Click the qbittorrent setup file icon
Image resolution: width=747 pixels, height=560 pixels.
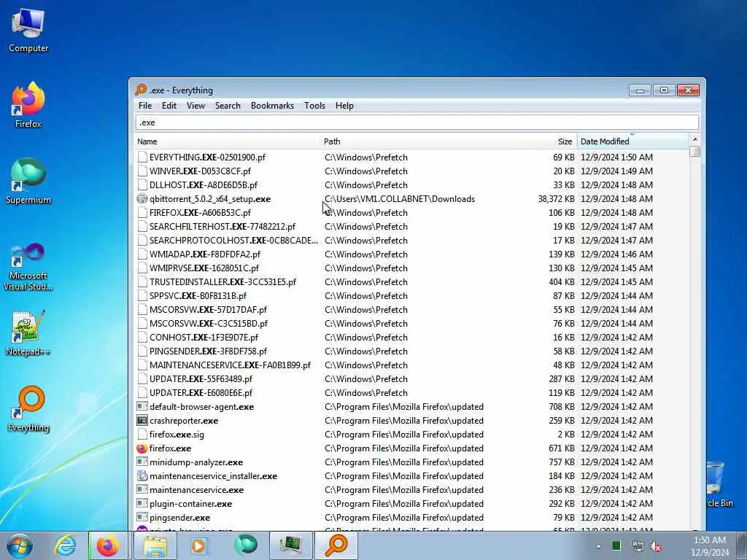pos(142,199)
